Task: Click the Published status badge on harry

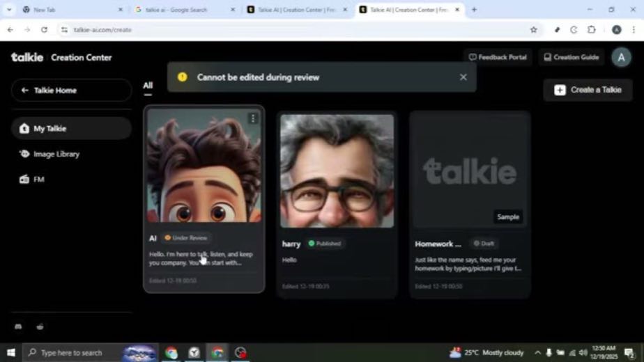Action: [x=325, y=244]
